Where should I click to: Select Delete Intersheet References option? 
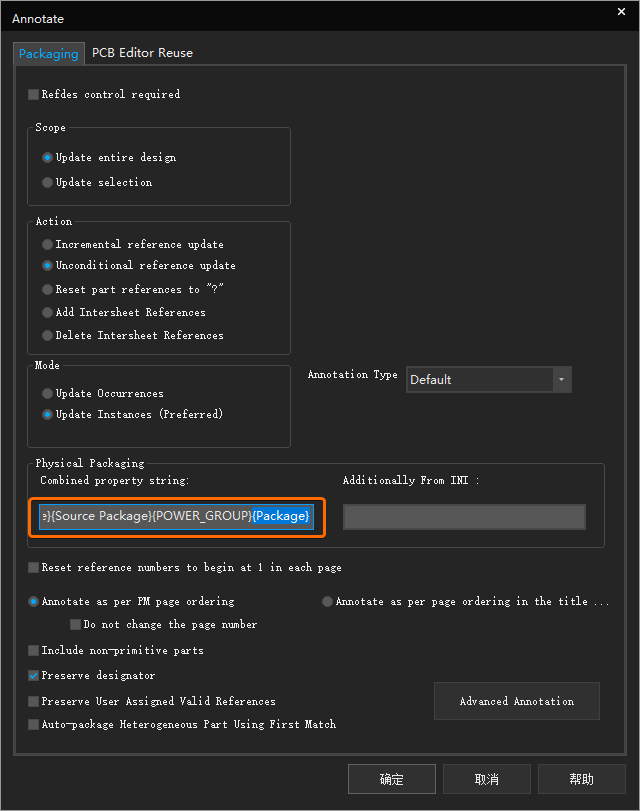pyautogui.click(x=48, y=336)
